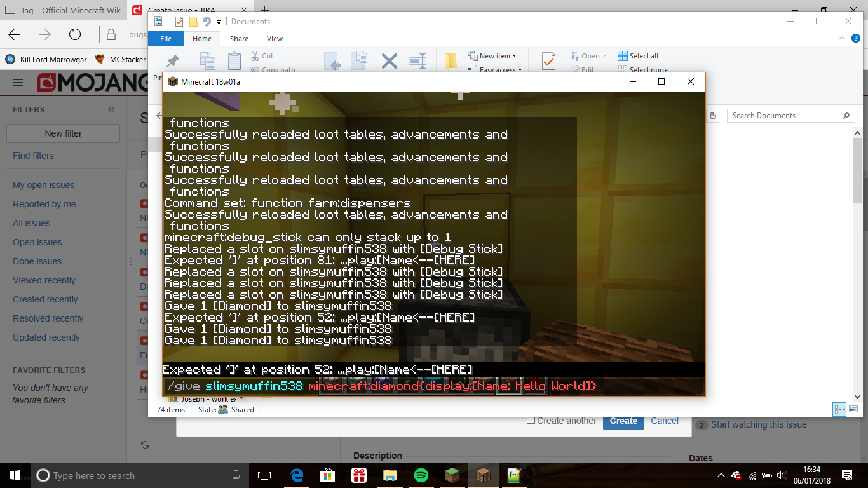Open the Easy access dropdown in File Explorer

[x=494, y=69]
